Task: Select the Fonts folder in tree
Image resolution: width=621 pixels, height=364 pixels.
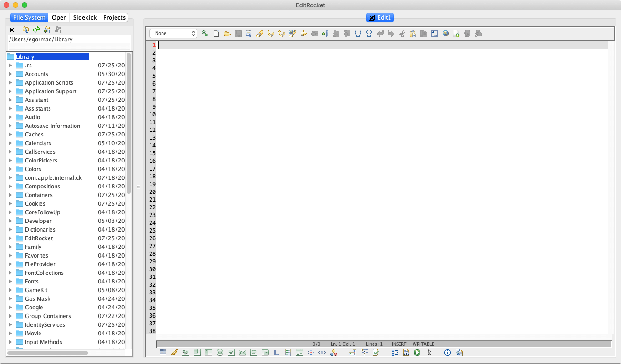Action: pos(32,282)
